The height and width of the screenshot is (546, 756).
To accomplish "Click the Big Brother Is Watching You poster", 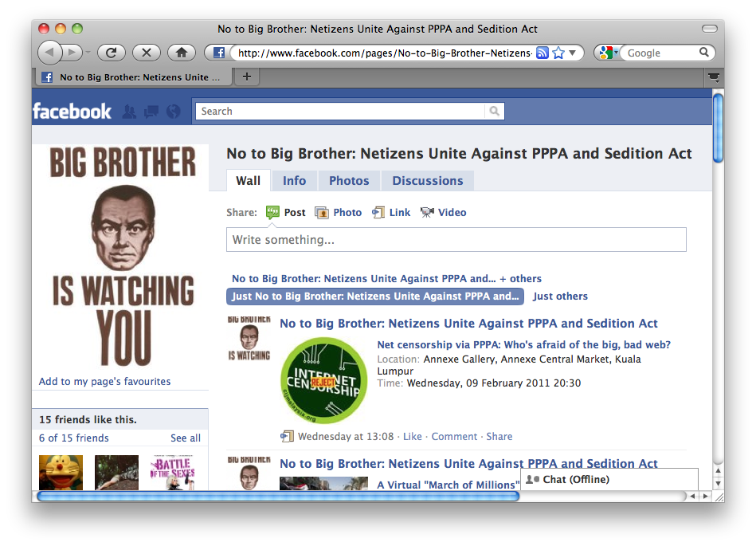I will point(123,256).
